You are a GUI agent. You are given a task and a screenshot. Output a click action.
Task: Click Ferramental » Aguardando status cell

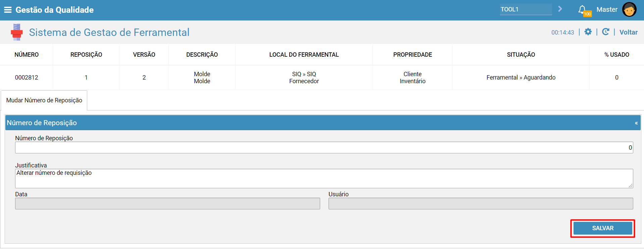[521, 78]
